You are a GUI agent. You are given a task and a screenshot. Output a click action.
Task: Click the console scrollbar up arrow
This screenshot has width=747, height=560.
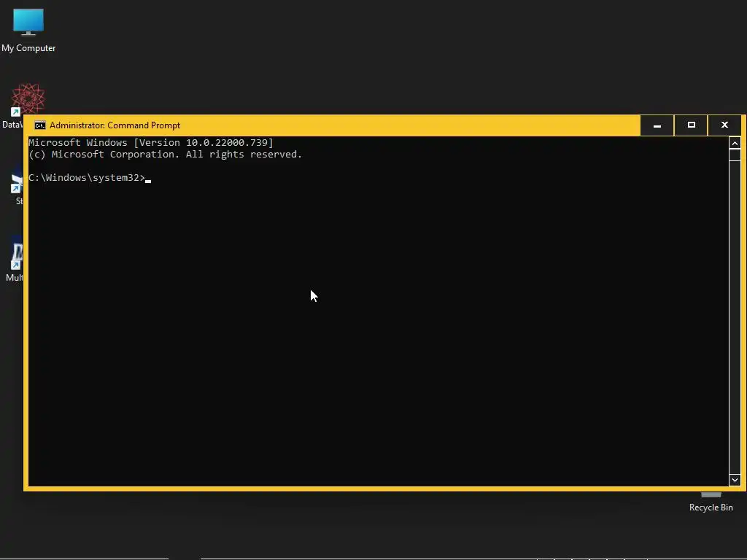735,143
